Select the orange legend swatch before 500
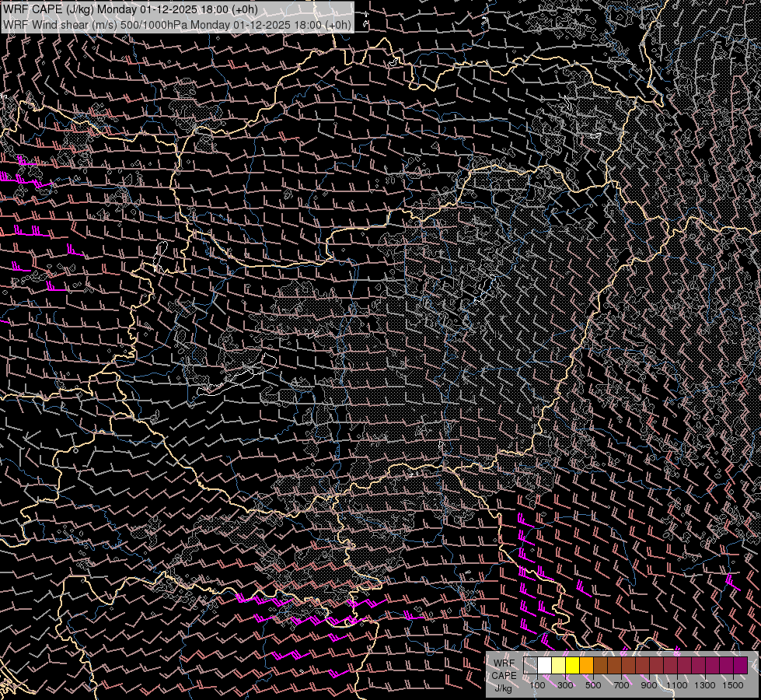Image resolution: width=761 pixels, height=700 pixels. click(586, 665)
